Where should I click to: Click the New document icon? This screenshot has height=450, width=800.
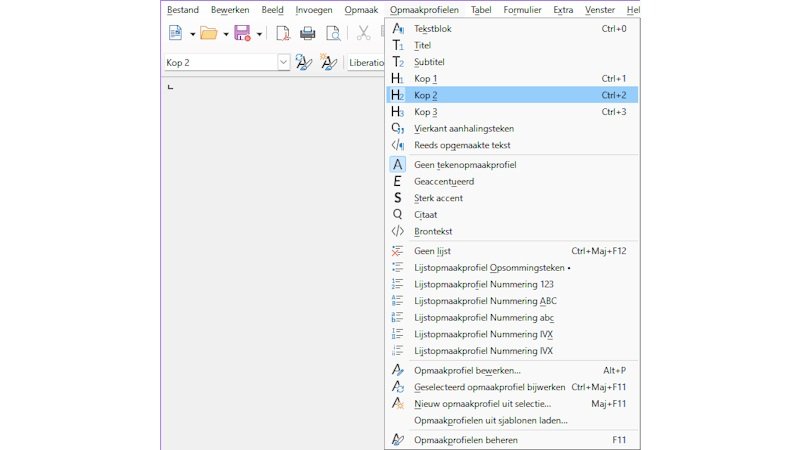175,33
